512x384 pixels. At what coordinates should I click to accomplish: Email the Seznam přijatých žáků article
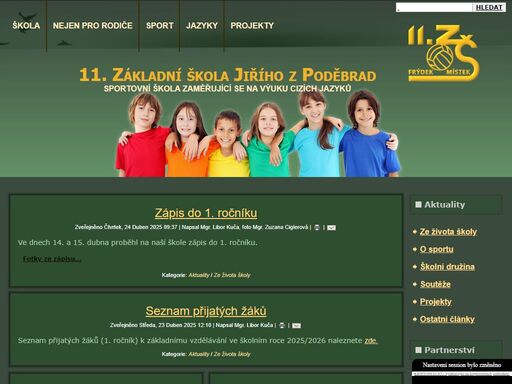click(x=296, y=326)
